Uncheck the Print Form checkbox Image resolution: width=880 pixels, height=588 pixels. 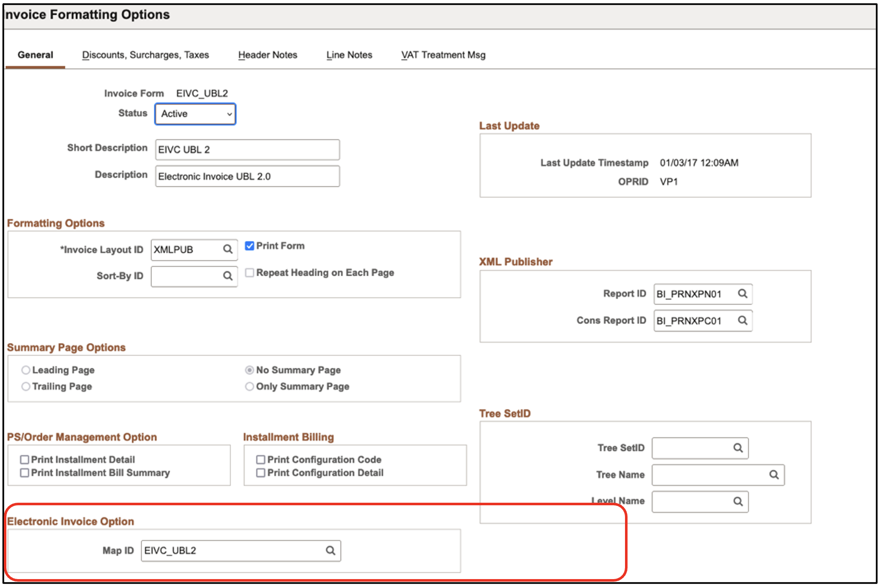tap(249, 245)
